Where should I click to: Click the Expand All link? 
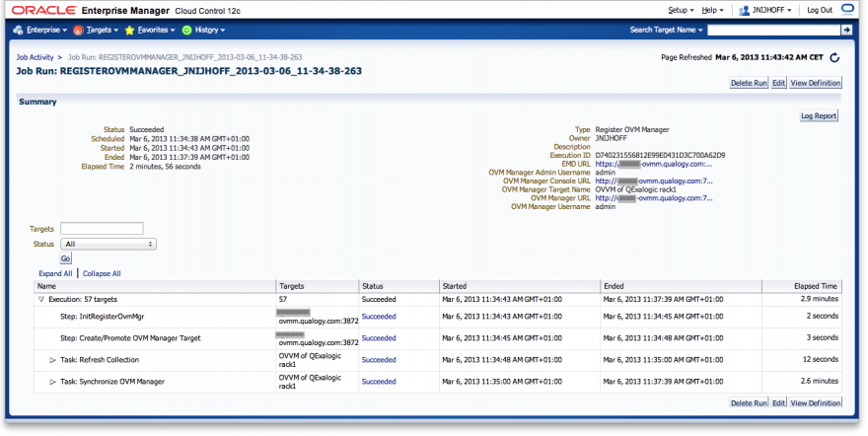pyautogui.click(x=55, y=273)
